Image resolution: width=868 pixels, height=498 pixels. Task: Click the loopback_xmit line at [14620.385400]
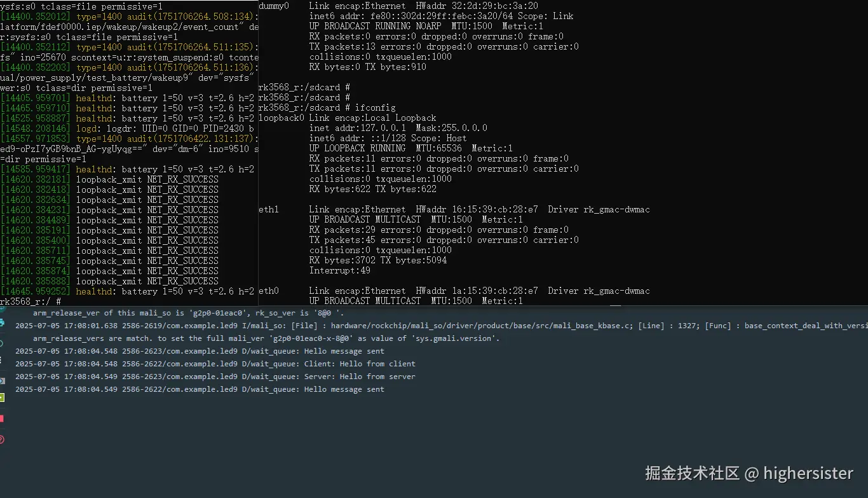109,240
